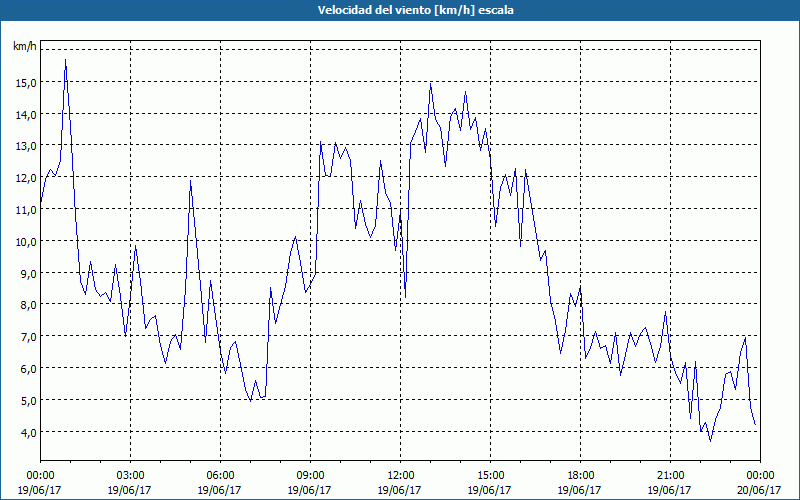
Task: Click the chart title 'Velocidad del viento [km/h] escala'
Action: click(415, 10)
